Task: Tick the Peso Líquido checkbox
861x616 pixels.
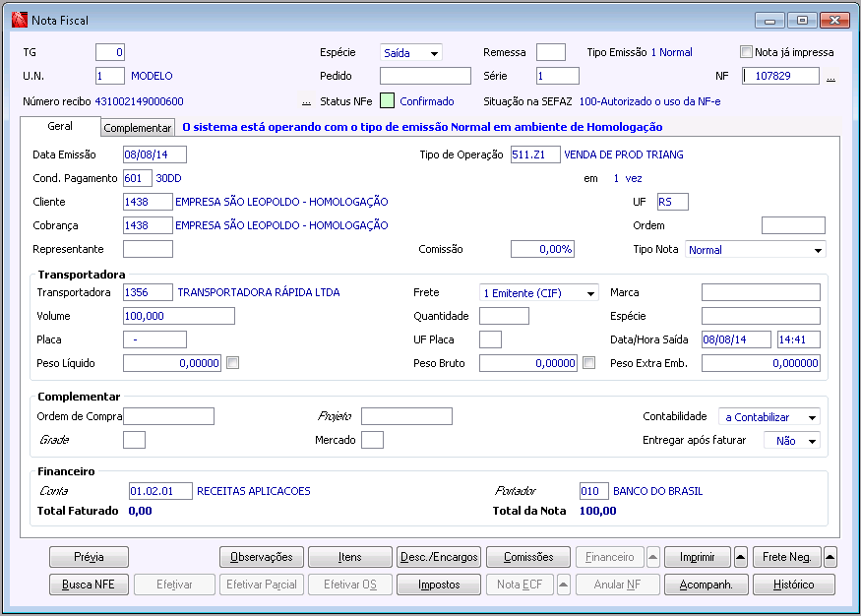Action: pyautogui.click(x=233, y=363)
